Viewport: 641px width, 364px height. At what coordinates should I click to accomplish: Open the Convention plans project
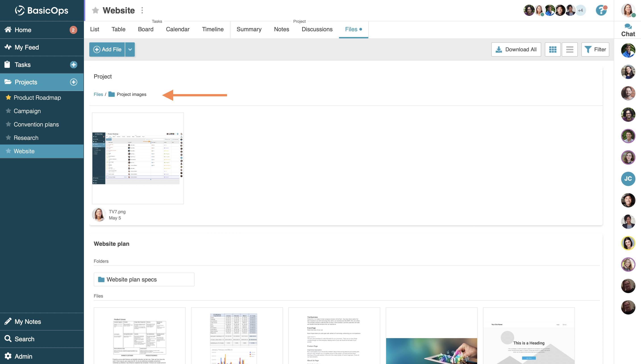(x=36, y=124)
